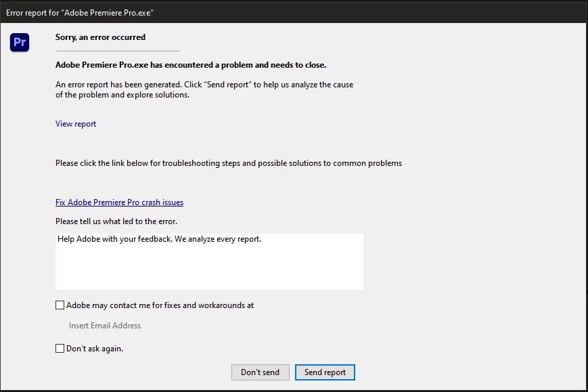
Task: Open the Fix Adobe Premiere Pro crash issues link
Action: tap(119, 202)
